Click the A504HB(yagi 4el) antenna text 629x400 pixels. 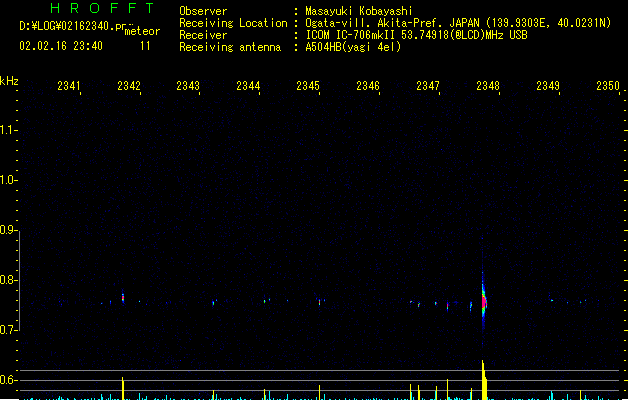pyautogui.click(x=353, y=47)
